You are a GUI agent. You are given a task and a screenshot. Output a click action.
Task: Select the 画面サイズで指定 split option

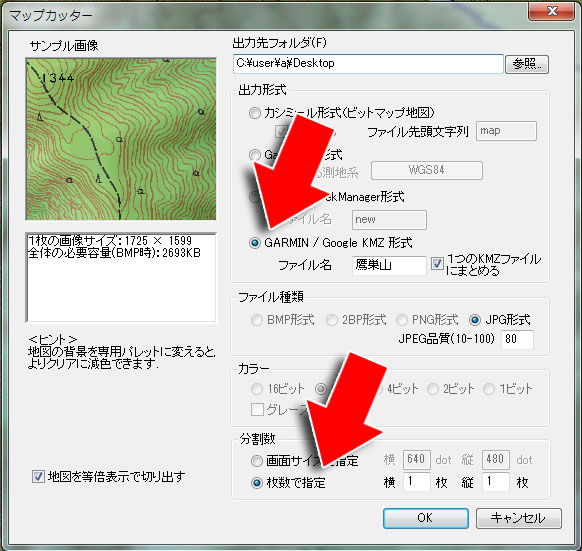[256, 461]
